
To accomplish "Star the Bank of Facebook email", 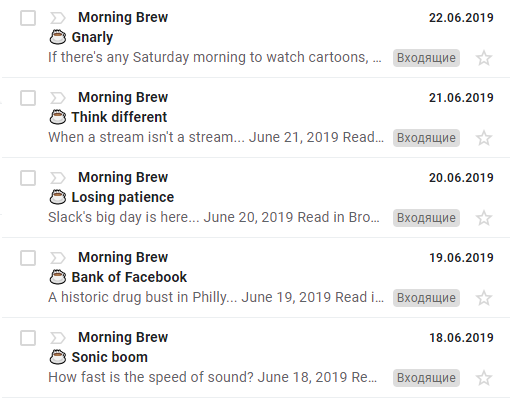I will [x=484, y=298].
